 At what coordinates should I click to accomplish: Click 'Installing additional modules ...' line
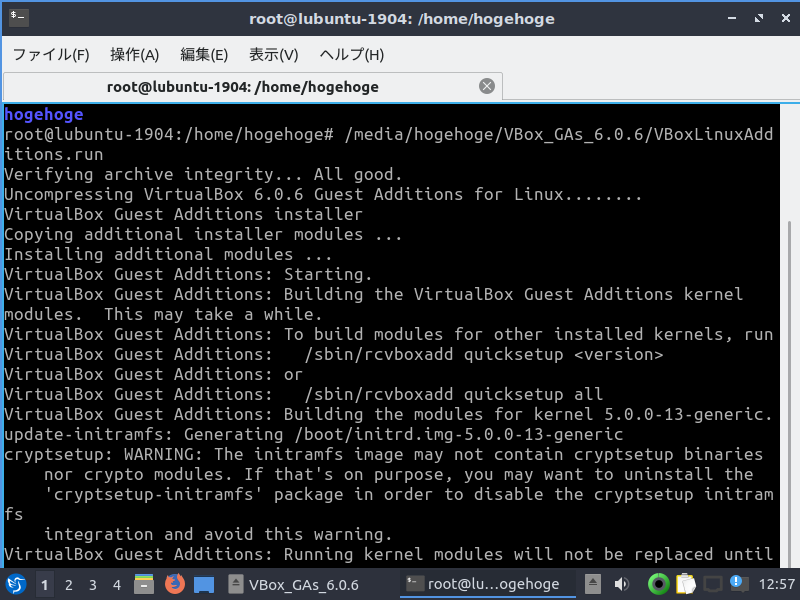168,255
